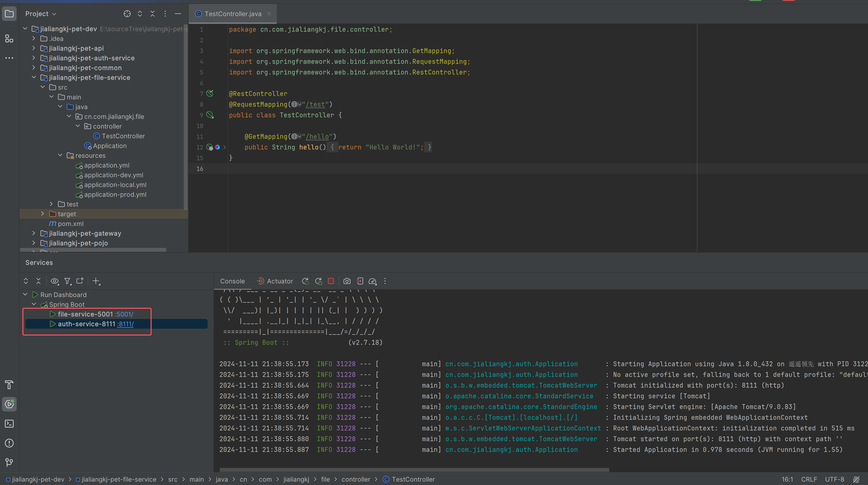
Task: Collapse all services in Services toolbar
Action: [39, 281]
